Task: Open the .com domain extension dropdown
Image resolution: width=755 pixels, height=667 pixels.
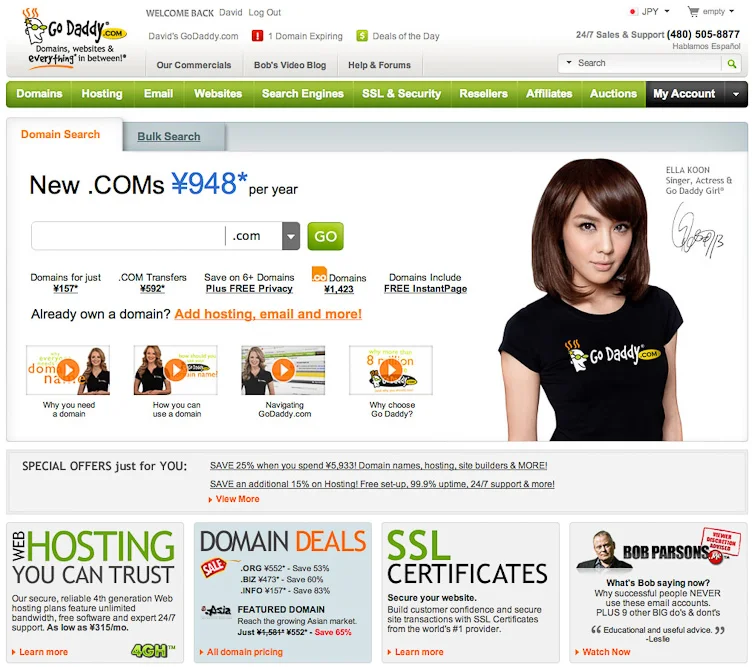Action: pos(291,236)
